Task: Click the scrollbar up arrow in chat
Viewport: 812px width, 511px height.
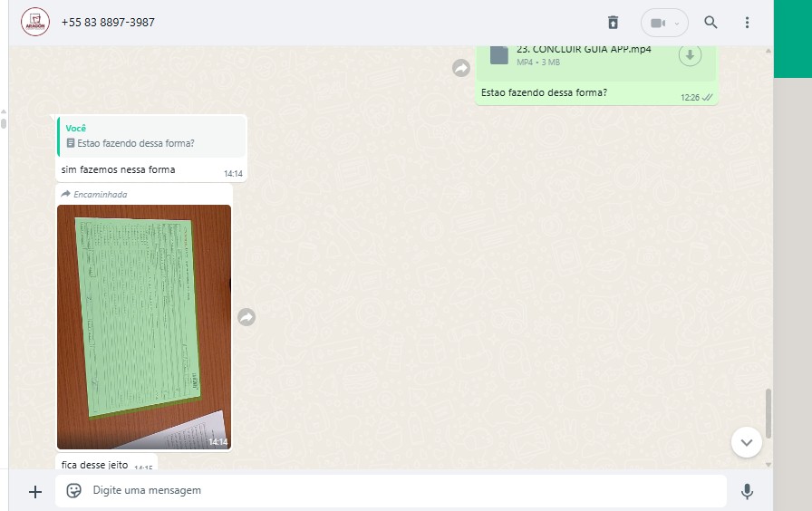Action: (768, 51)
